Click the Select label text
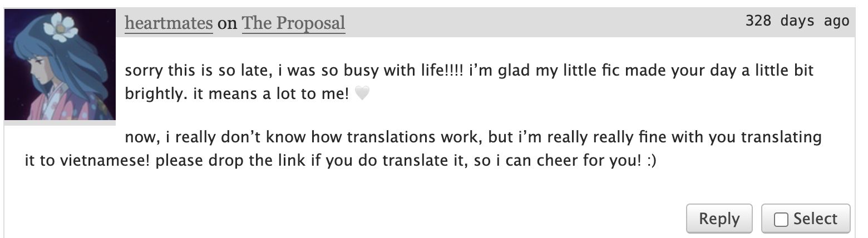 [x=816, y=219]
